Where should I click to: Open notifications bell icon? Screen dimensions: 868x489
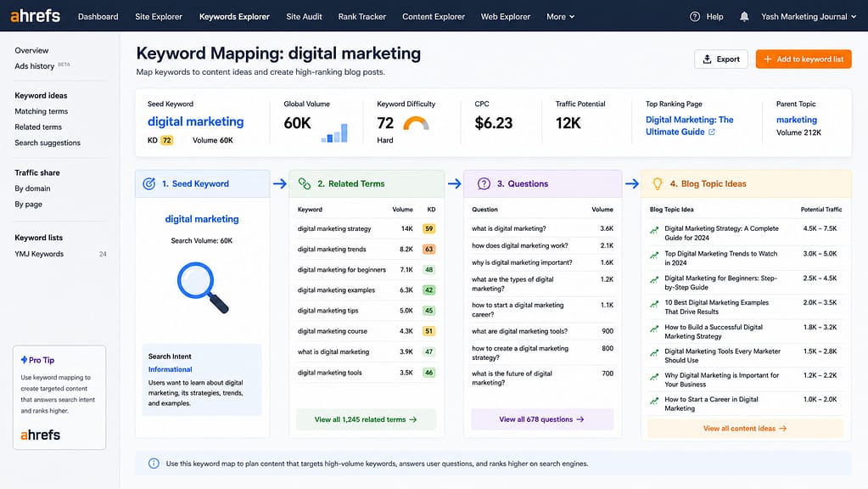coord(744,17)
